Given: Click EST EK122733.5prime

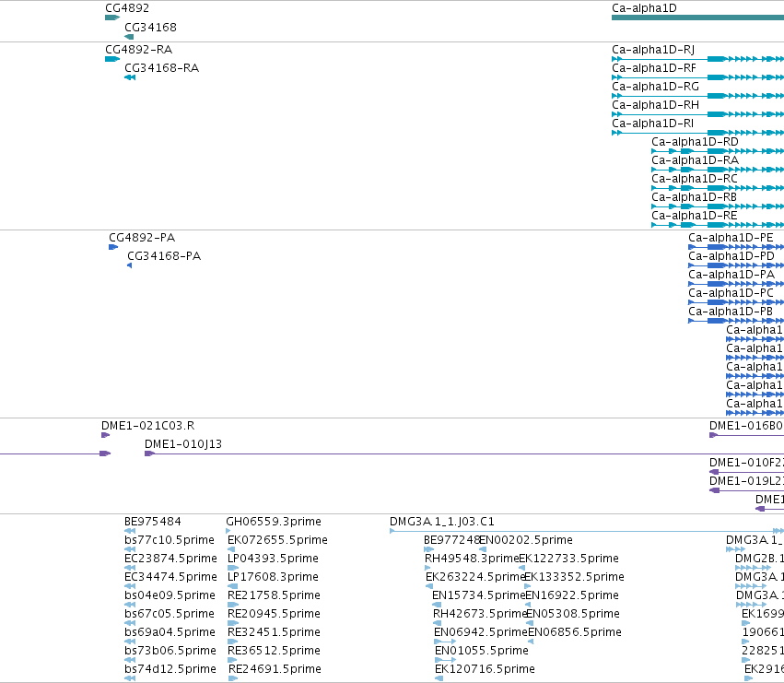Looking at the screenshot, I should [569, 559].
